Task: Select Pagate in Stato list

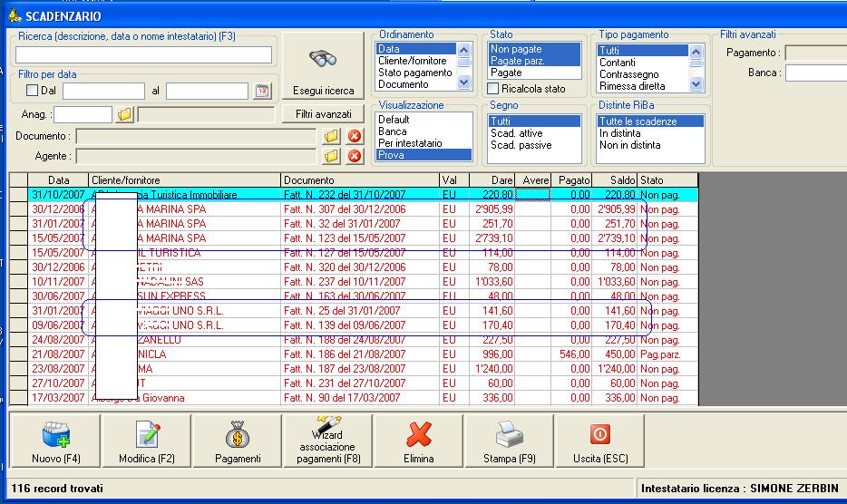Action: pyautogui.click(x=534, y=73)
